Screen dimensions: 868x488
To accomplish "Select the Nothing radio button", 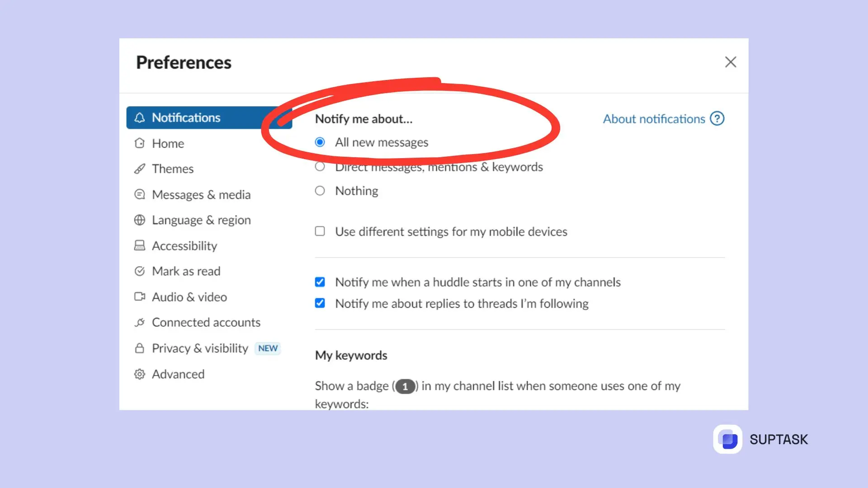I will (320, 191).
